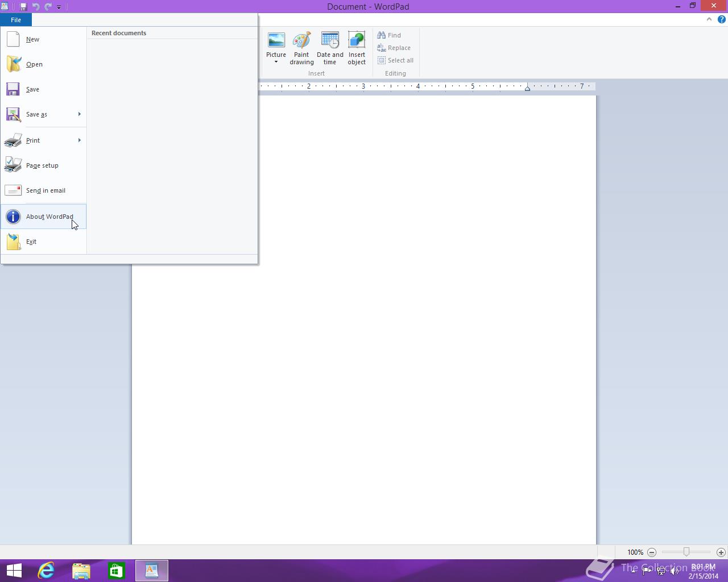Click the New document icon
Screen dimensions: 728x582
point(13,39)
